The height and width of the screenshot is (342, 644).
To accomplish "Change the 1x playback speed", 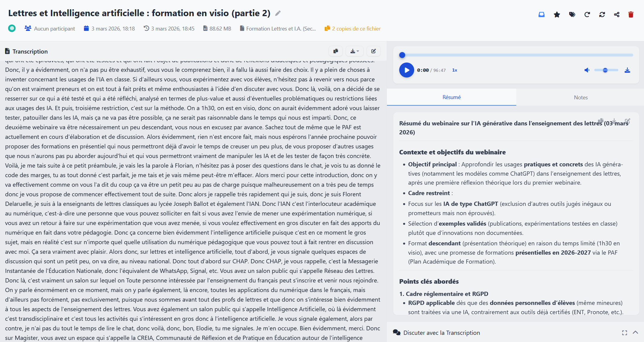I will tap(455, 70).
